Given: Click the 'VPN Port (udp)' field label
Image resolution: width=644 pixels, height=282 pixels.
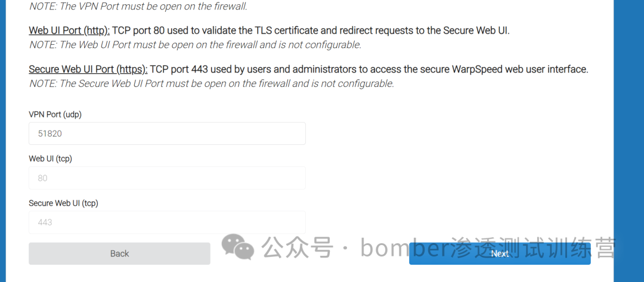Looking at the screenshot, I should pos(55,115).
